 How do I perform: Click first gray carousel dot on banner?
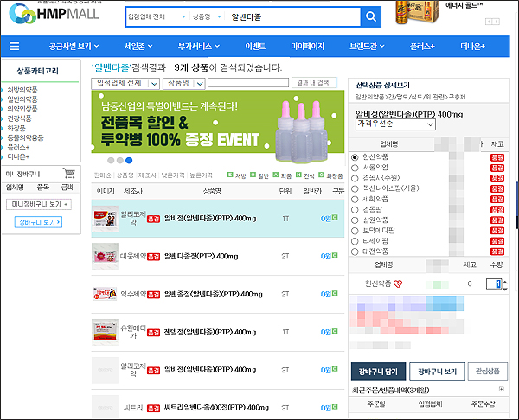pos(111,161)
